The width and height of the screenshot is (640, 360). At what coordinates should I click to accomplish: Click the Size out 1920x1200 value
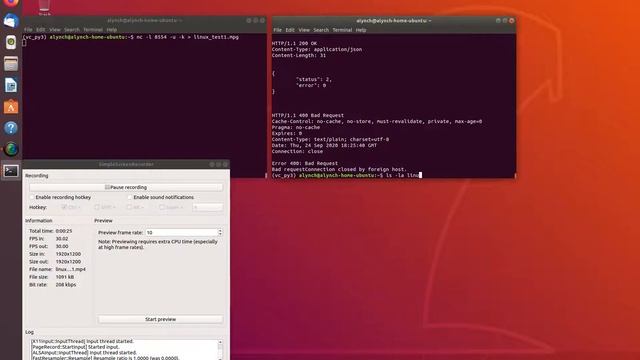coord(68,262)
